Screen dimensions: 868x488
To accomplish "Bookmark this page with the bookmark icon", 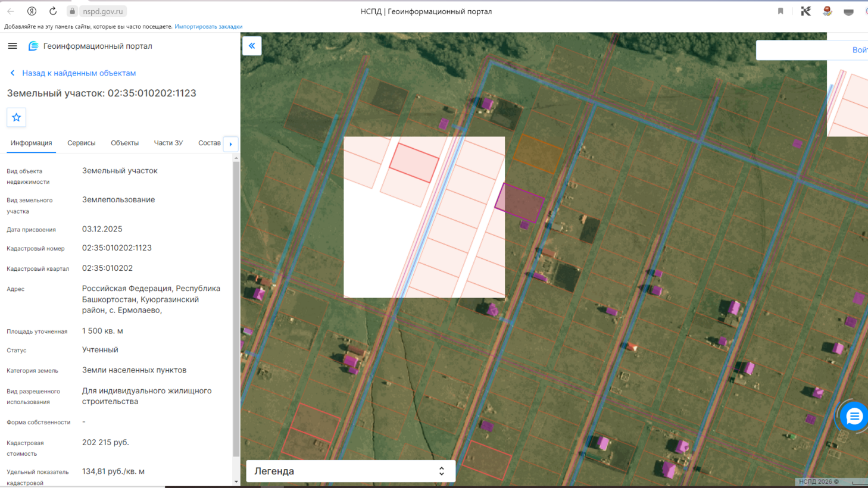I will point(780,11).
